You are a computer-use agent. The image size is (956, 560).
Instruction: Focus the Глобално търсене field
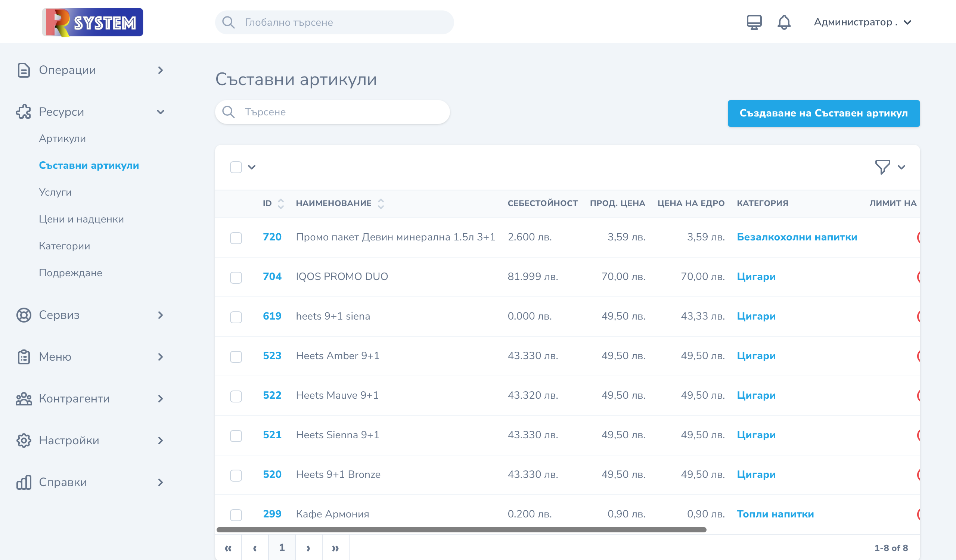pos(334,22)
